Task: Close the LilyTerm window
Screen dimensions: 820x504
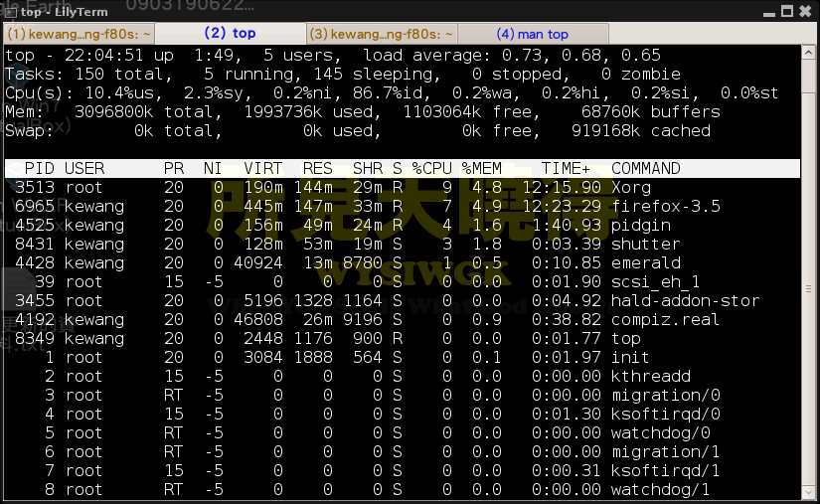Action: tap(805, 11)
